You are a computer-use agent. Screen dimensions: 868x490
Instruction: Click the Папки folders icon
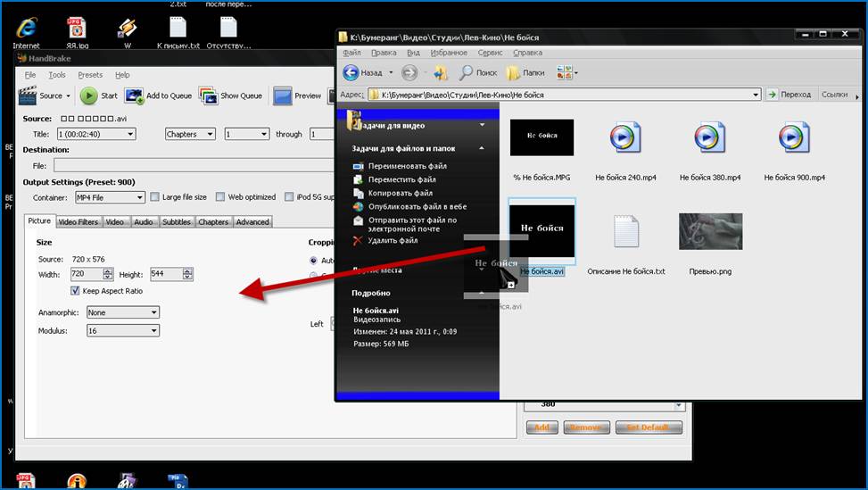coord(513,72)
